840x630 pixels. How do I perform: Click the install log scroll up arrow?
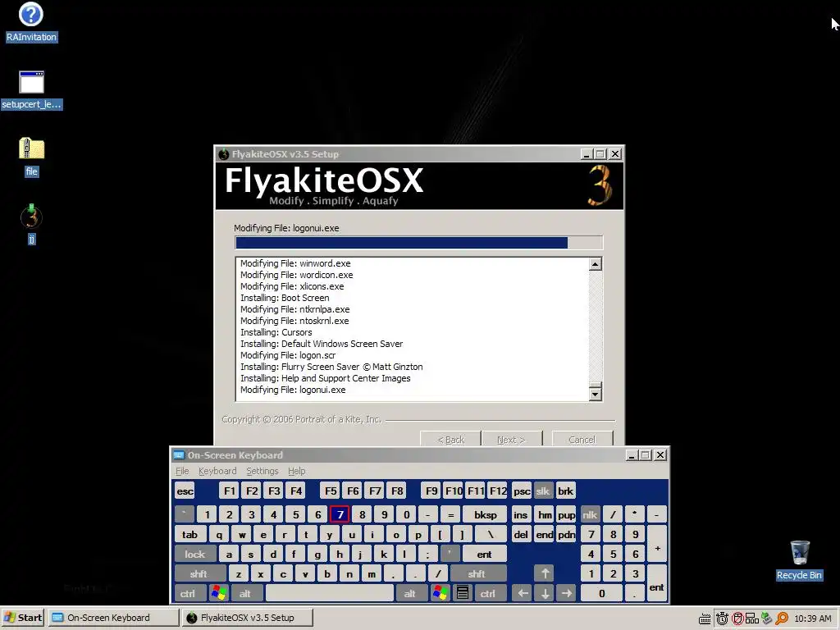pos(596,264)
